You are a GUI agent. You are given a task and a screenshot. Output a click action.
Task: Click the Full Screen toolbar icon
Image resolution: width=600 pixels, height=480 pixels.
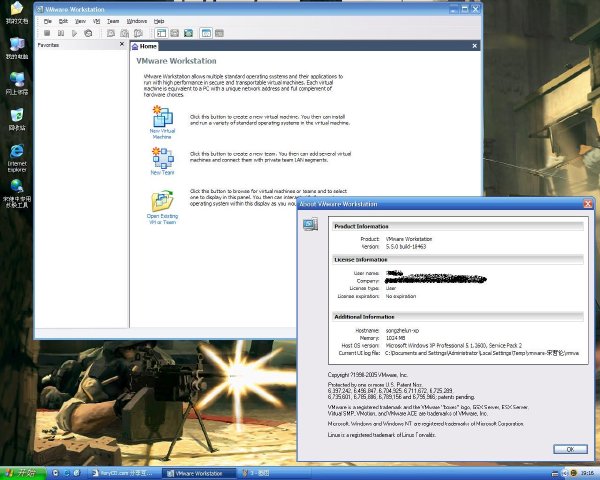click(175, 33)
